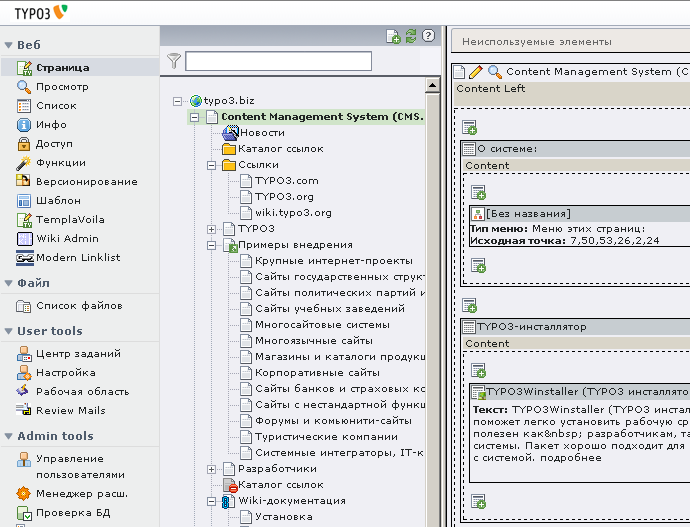Image resolution: width=690 pixels, height=527 pixels.
Task: Open the Инфо module
Action: [51, 124]
